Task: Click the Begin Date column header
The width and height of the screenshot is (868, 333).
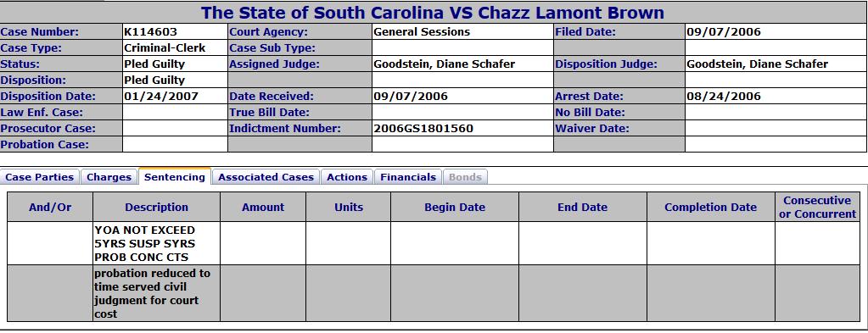Action: (x=455, y=207)
